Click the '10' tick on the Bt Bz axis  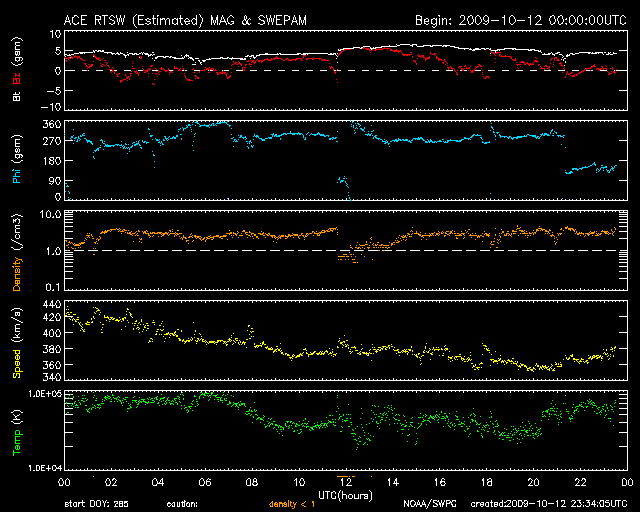(55, 34)
